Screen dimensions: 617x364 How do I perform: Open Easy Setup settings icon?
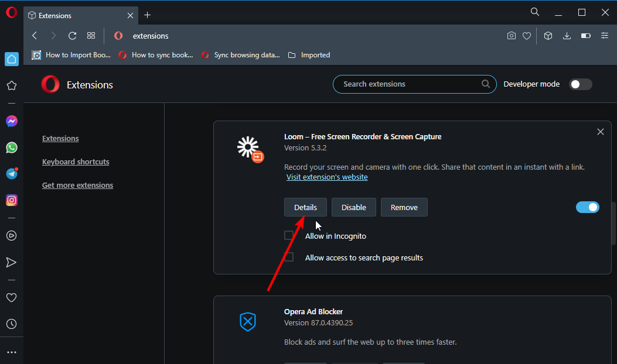tap(605, 36)
